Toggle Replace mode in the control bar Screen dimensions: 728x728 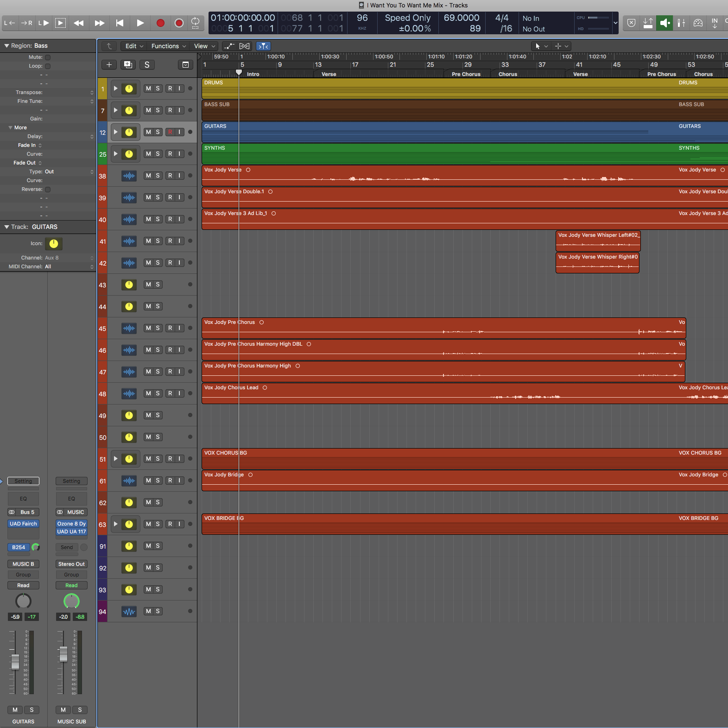pyautogui.click(x=648, y=23)
